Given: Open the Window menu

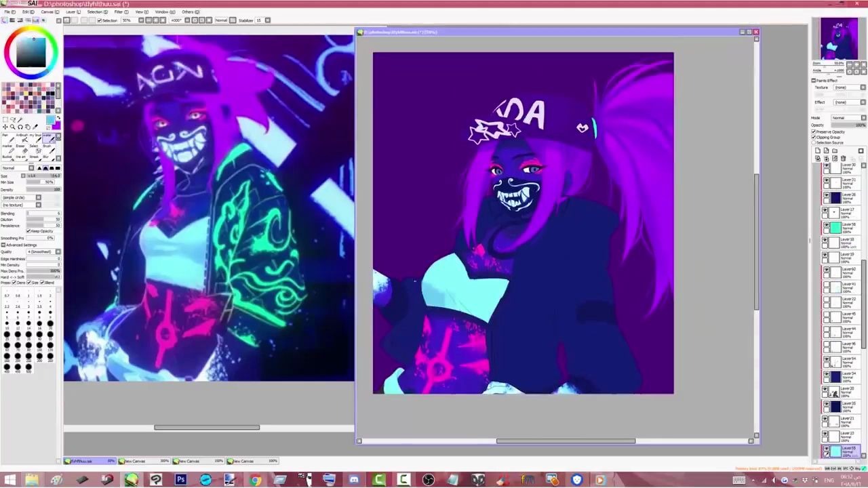Looking at the screenshot, I should point(165,12).
